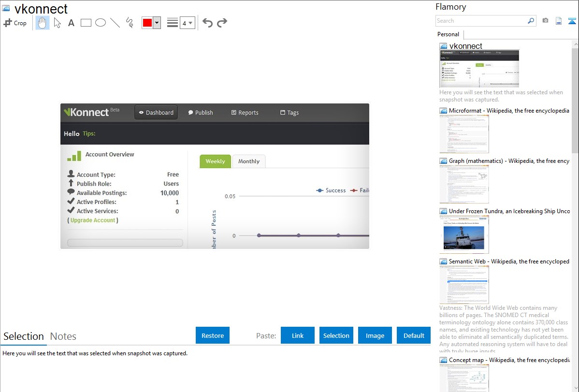
Task: Click the Flamory search field
Action: (x=481, y=21)
